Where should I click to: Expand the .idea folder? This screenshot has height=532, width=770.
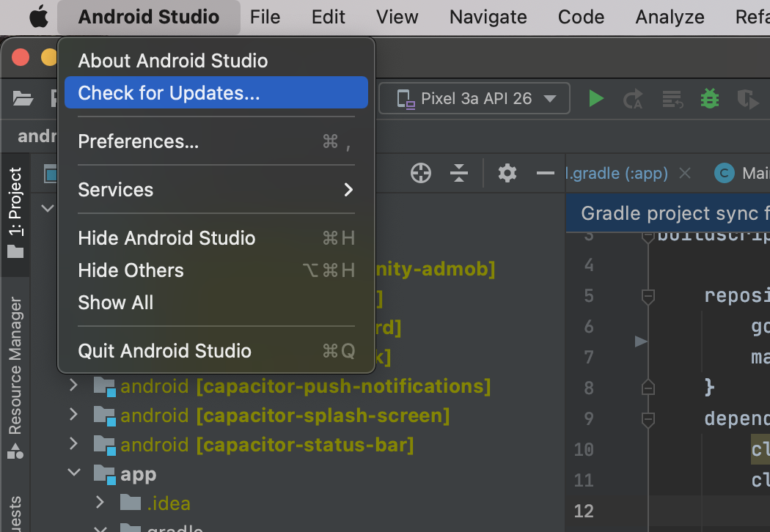coord(100,503)
